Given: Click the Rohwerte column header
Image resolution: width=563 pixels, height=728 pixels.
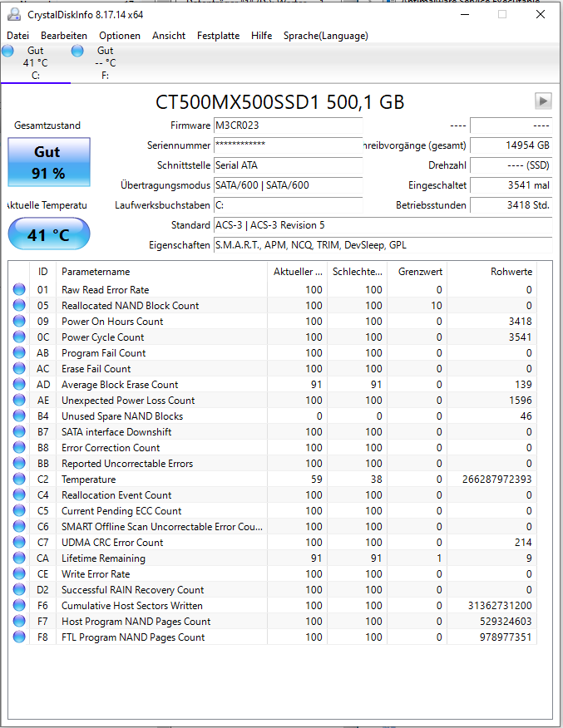Looking at the screenshot, I should 492,272.
